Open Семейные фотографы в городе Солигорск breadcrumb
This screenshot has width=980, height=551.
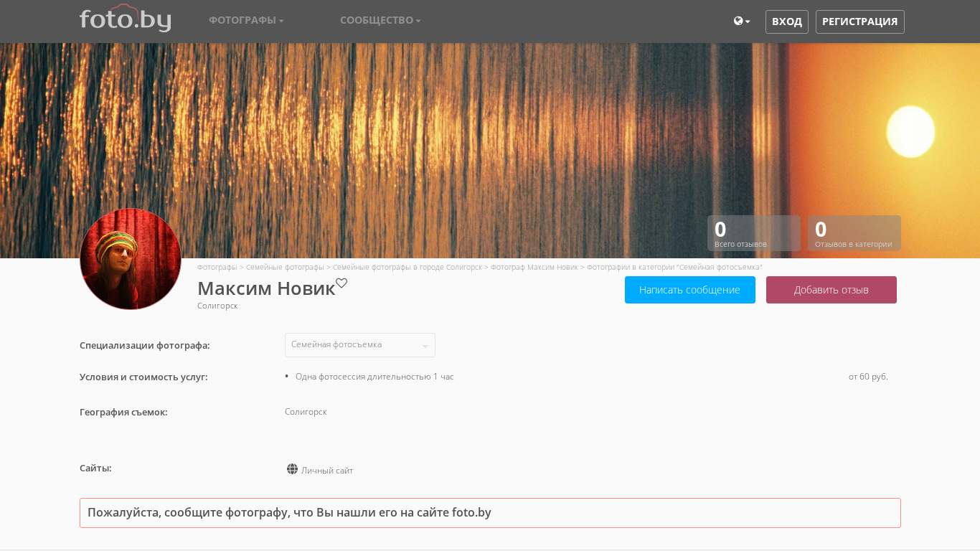[x=407, y=267]
